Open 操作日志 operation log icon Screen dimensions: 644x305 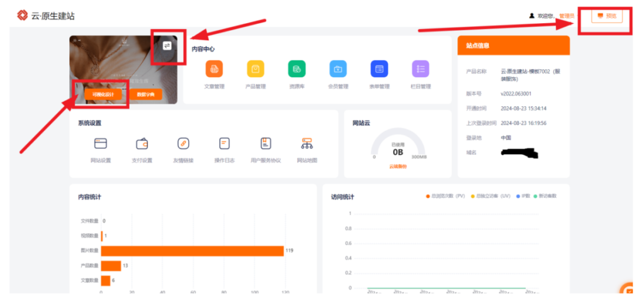(x=225, y=143)
